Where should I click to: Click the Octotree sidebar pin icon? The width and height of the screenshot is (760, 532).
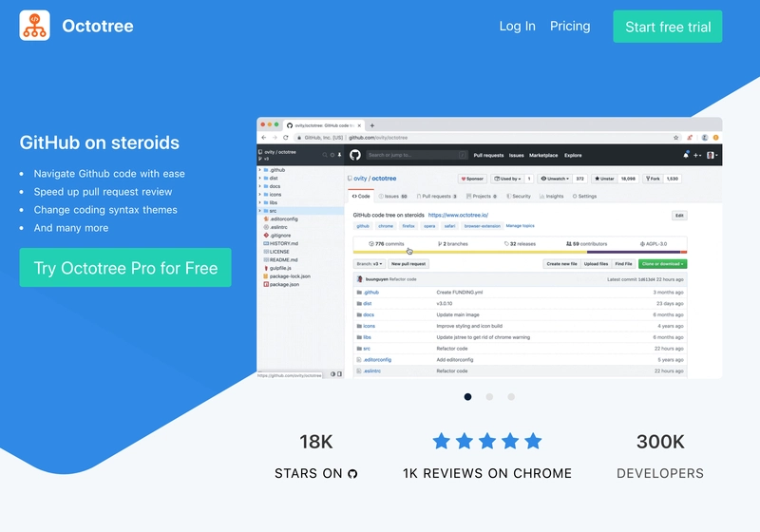(339, 155)
